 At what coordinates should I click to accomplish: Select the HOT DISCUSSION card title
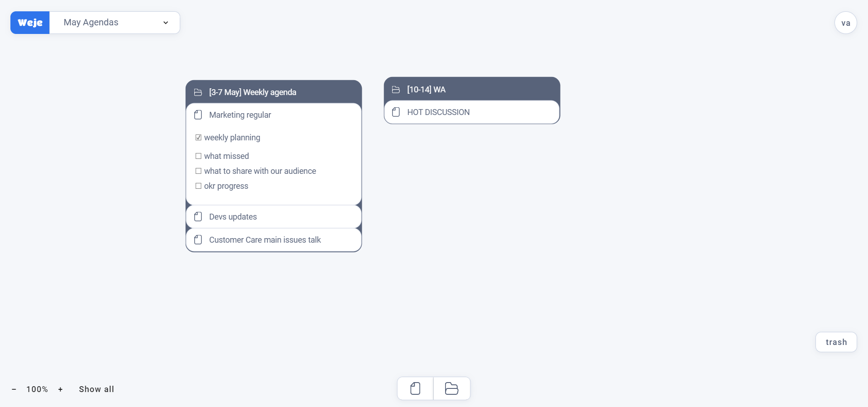tap(438, 112)
